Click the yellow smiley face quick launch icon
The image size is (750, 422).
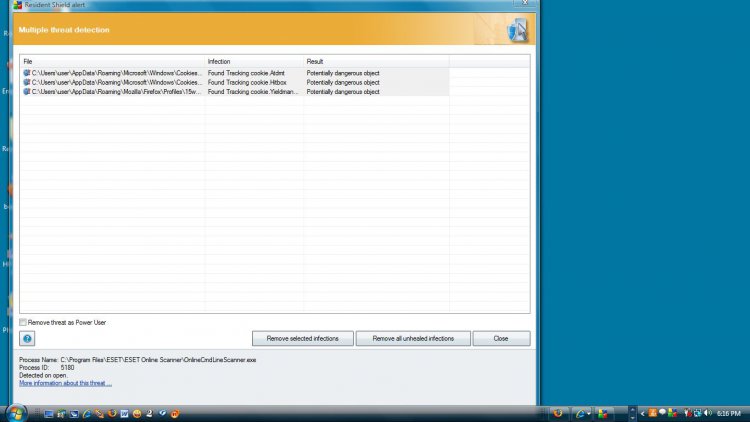[137, 413]
